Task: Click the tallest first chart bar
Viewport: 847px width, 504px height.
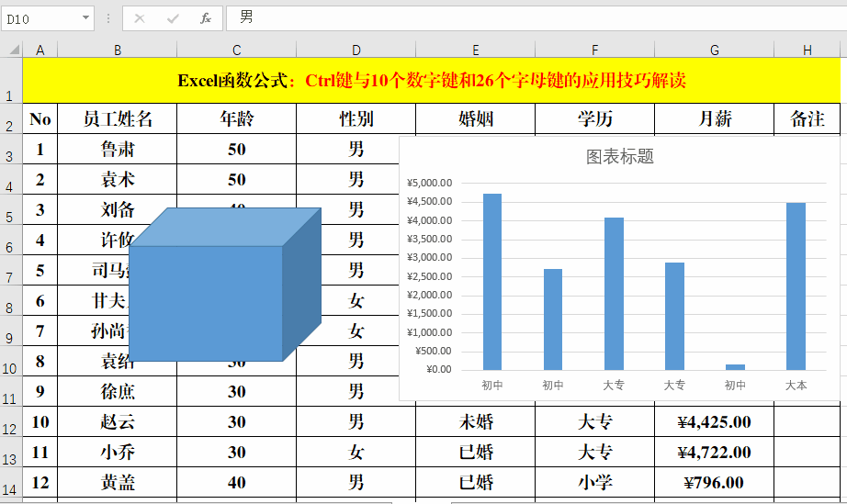Action: click(492, 282)
